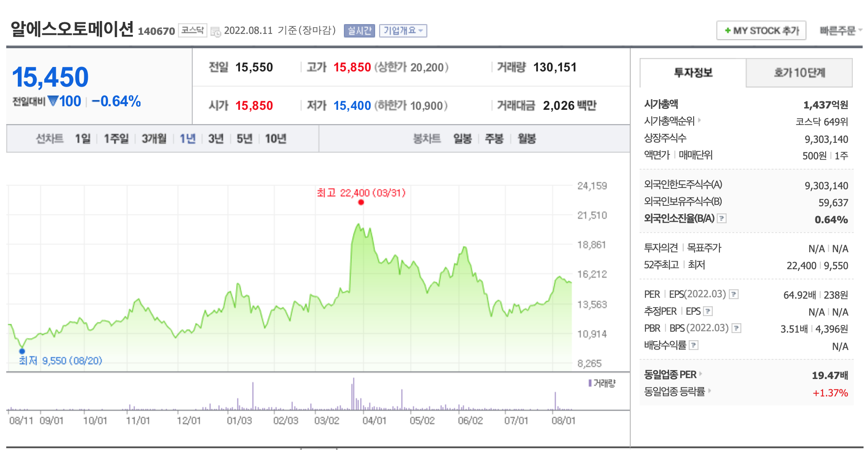
Task: Click the 상장주식수 label
Action: click(x=665, y=138)
